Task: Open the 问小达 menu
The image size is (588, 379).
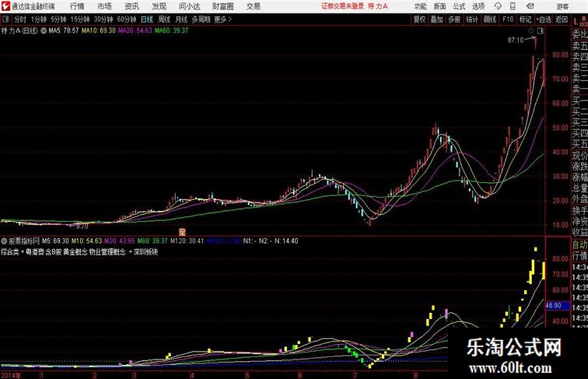Action: (189, 6)
